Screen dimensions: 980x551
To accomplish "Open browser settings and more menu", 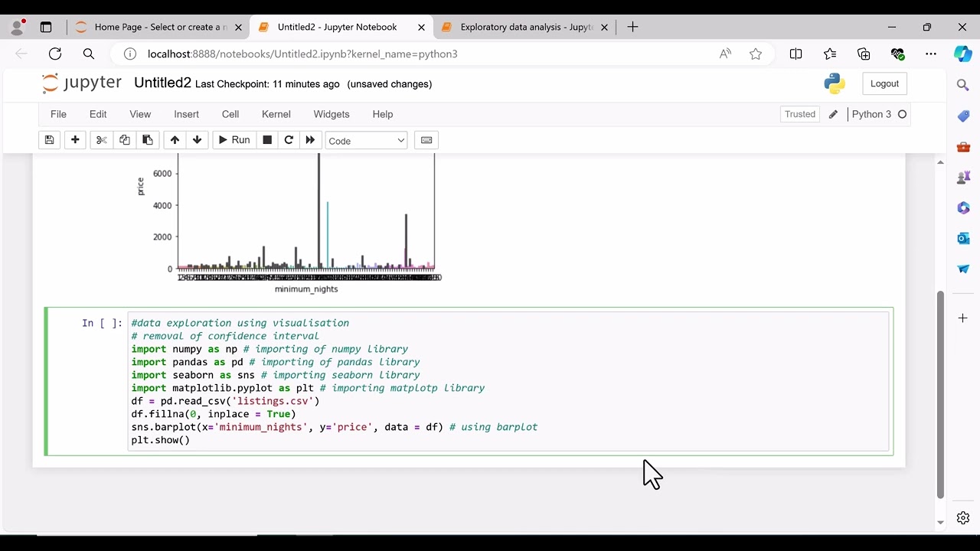I will [x=931, y=54].
